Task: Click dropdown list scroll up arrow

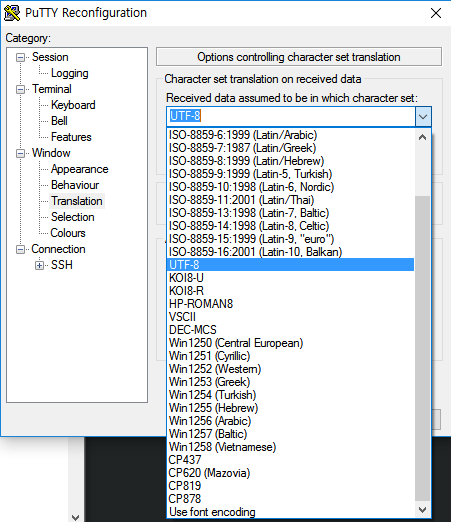Action: click(422, 137)
